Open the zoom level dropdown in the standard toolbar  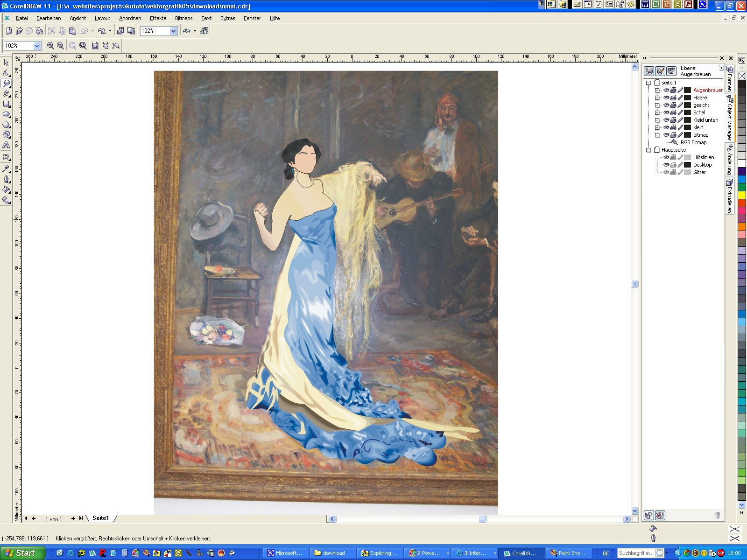pyautogui.click(x=173, y=31)
